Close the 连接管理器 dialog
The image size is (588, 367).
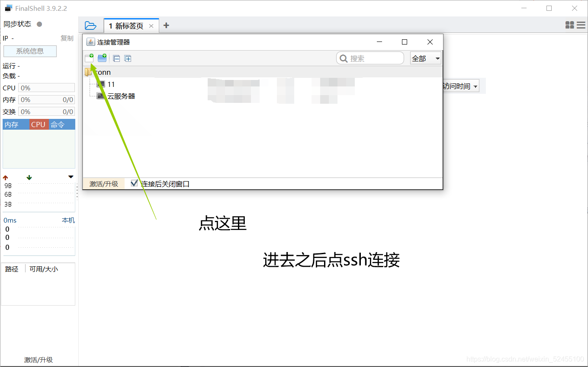[x=430, y=42]
